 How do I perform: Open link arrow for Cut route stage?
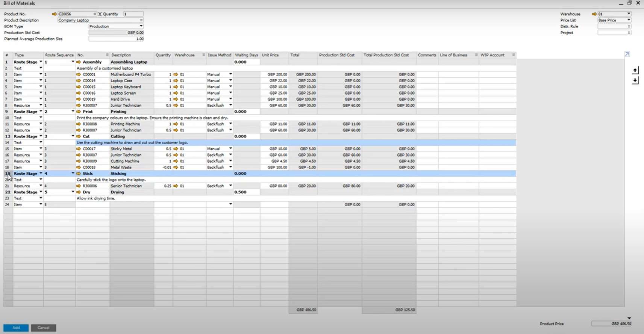point(79,136)
